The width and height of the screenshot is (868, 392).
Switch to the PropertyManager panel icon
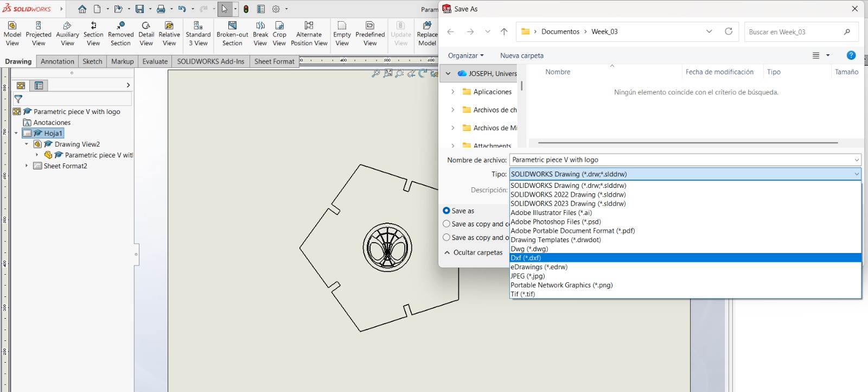pos(39,85)
